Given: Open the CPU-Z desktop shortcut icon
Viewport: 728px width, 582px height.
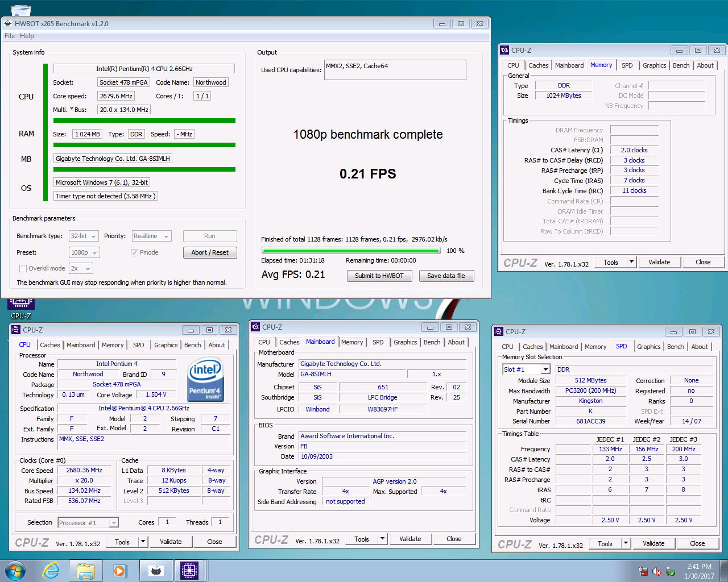Looking at the screenshot, I should coord(21,307).
